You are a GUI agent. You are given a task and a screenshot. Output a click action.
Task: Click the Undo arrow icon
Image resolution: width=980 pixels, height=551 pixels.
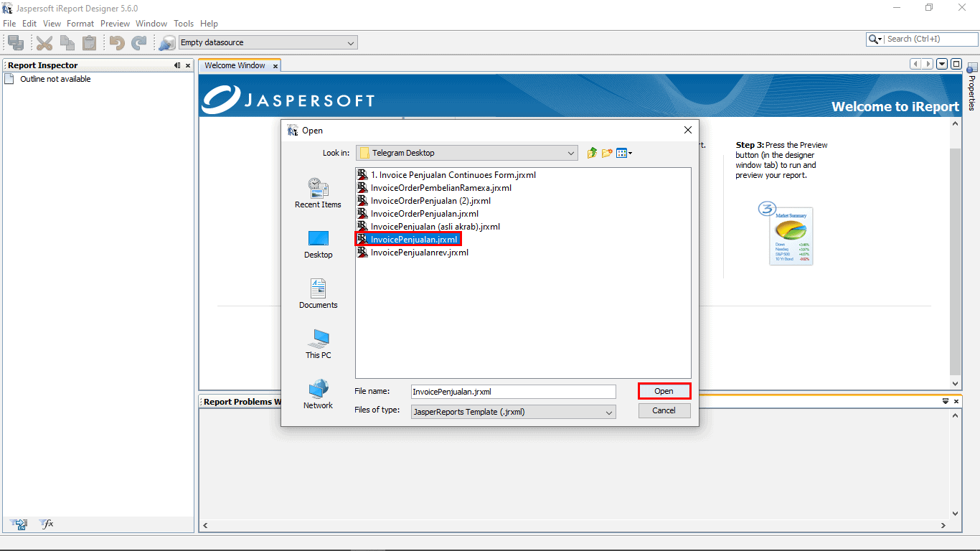(117, 43)
